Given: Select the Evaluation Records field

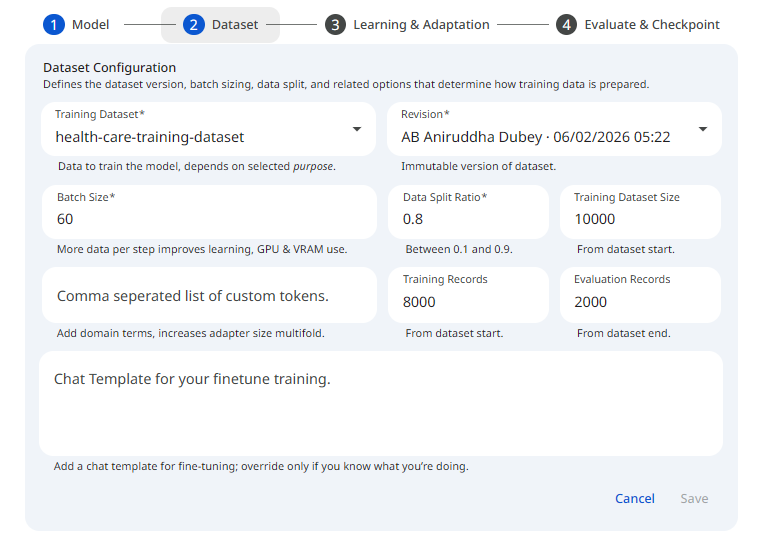Looking at the screenshot, I should (x=639, y=301).
